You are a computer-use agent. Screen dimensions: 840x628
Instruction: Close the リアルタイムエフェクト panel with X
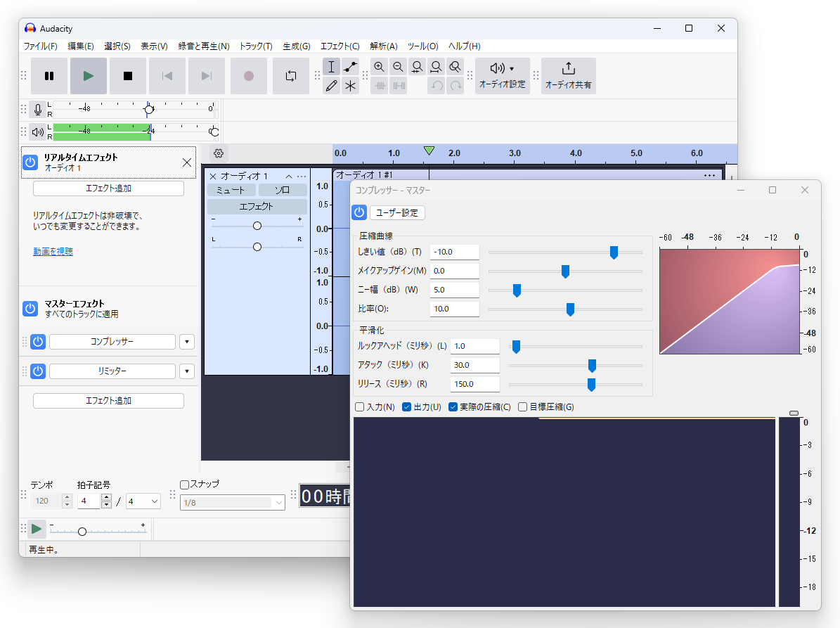point(187,162)
